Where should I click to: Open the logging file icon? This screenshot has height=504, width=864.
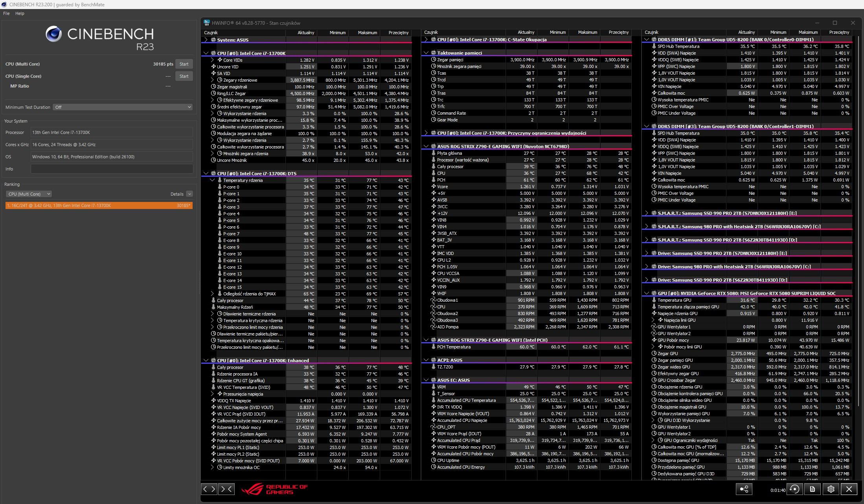812,489
